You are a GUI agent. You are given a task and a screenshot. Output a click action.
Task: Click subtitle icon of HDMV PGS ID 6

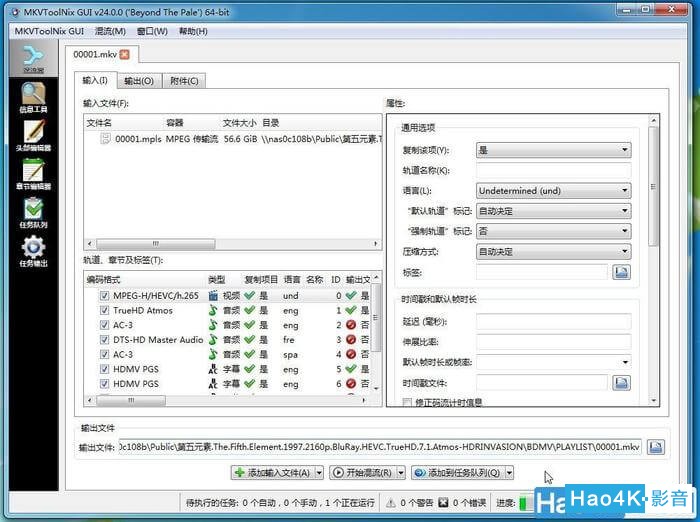tap(213, 384)
